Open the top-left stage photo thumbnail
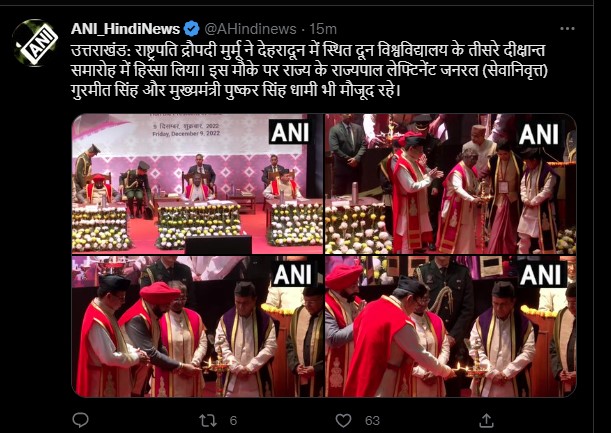 tap(198, 184)
